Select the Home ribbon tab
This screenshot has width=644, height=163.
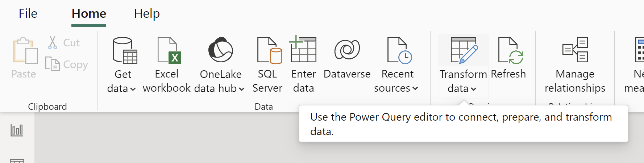pos(89,14)
